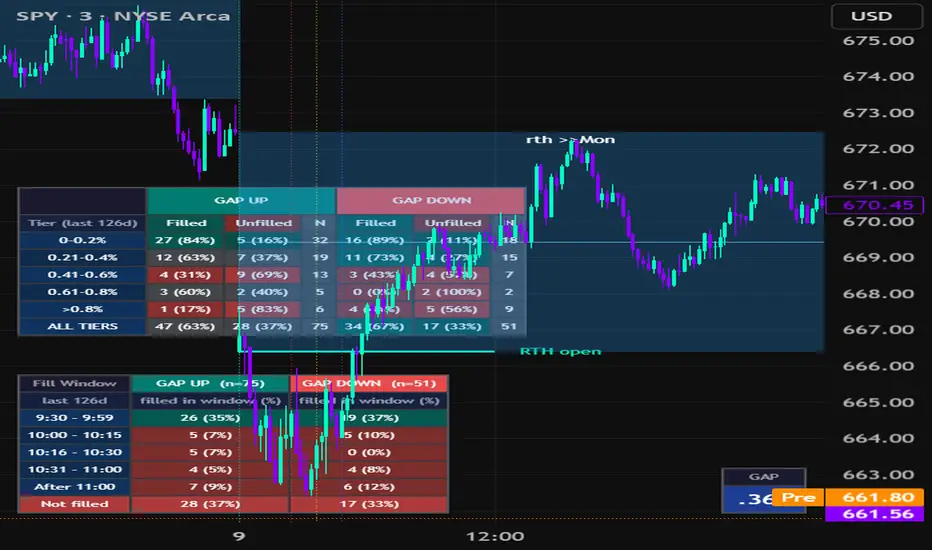Select the 10:16 - 10:30 window row label

click(x=74, y=452)
